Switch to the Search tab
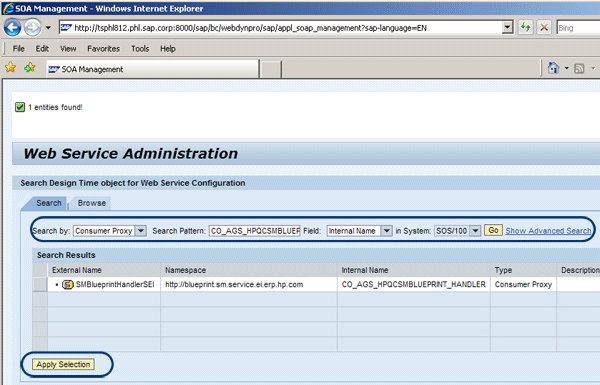Viewport: 600px width, 385px height. tap(49, 203)
